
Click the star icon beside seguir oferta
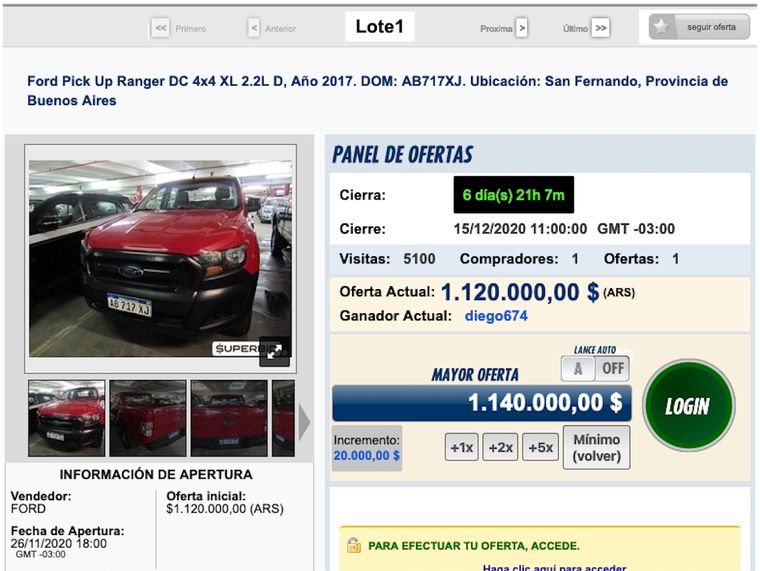pyautogui.click(x=661, y=28)
